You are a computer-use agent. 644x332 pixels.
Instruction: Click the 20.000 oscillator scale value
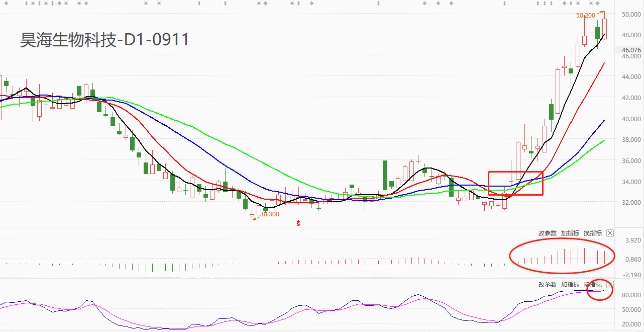[631, 324]
